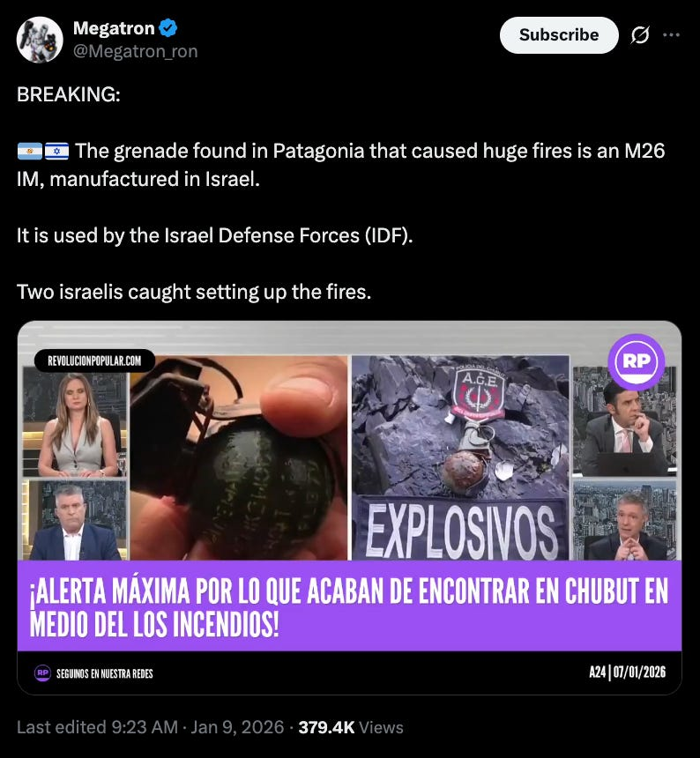Open the @Megatron_ron handle link
The image size is (700, 758).
pyautogui.click(x=136, y=51)
